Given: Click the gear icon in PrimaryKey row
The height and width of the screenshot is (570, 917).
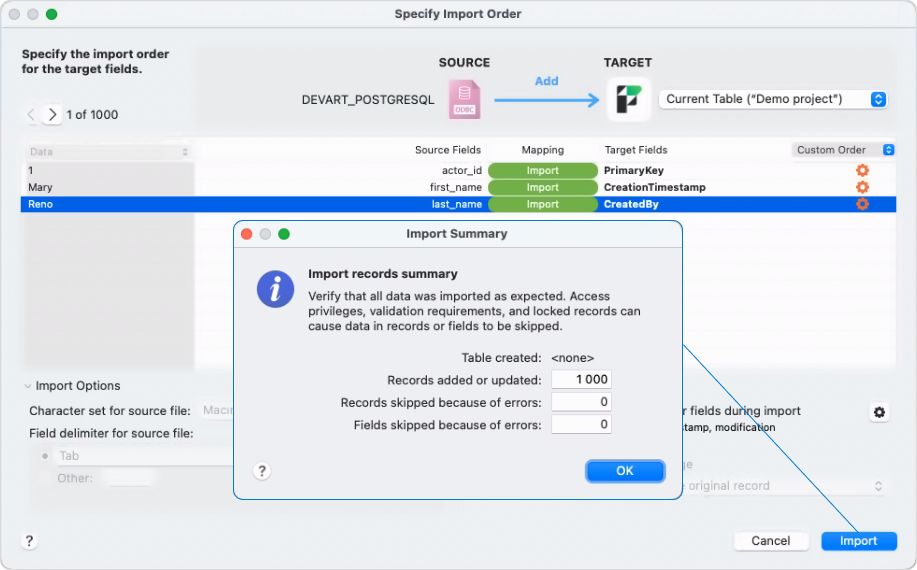Looking at the screenshot, I should [862, 170].
